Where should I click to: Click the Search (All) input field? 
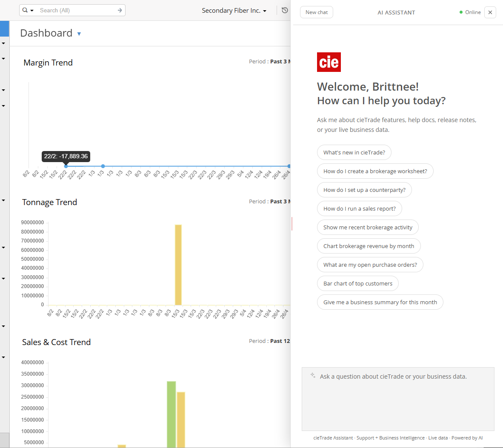pyautogui.click(x=77, y=10)
